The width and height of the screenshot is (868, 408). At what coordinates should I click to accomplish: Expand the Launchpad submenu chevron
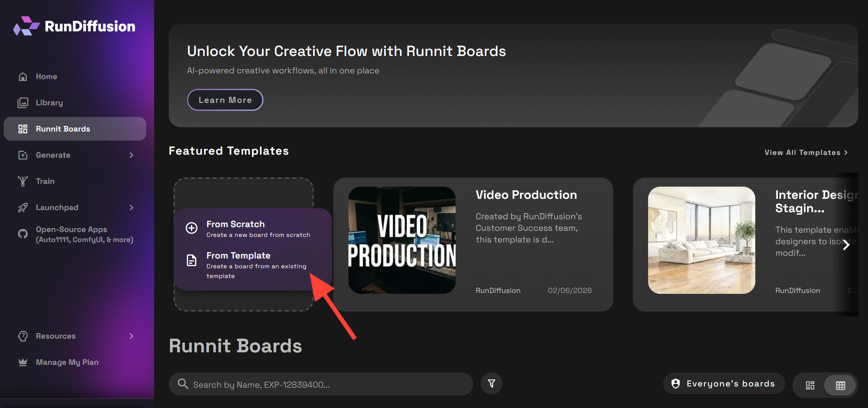[131, 207]
